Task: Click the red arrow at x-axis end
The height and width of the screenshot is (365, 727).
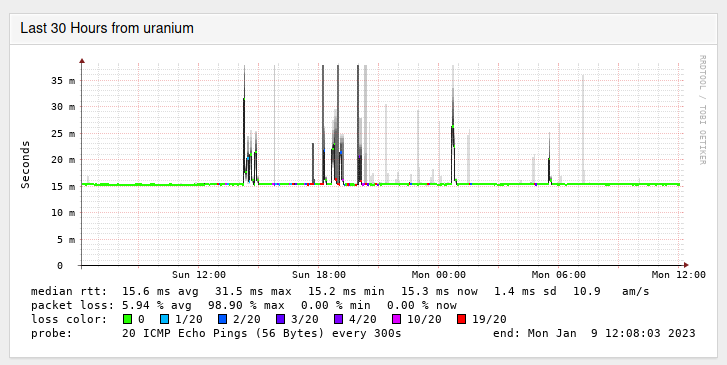Action: 686,265
